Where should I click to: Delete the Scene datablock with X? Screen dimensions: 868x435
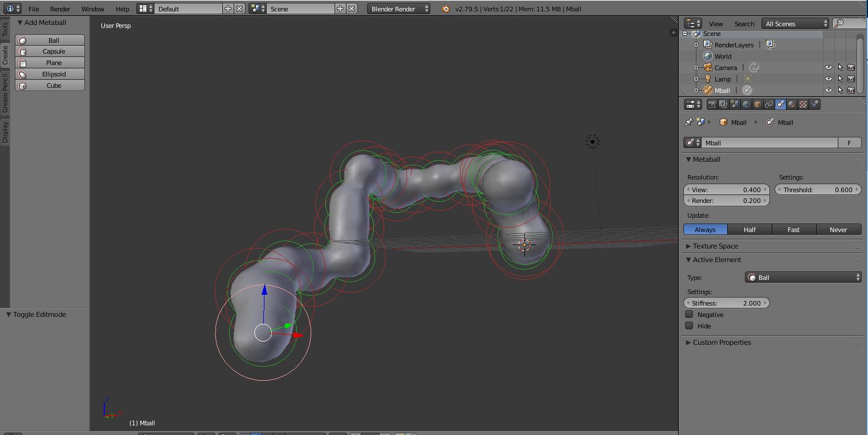pyautogui.click(x=352, y=9)
